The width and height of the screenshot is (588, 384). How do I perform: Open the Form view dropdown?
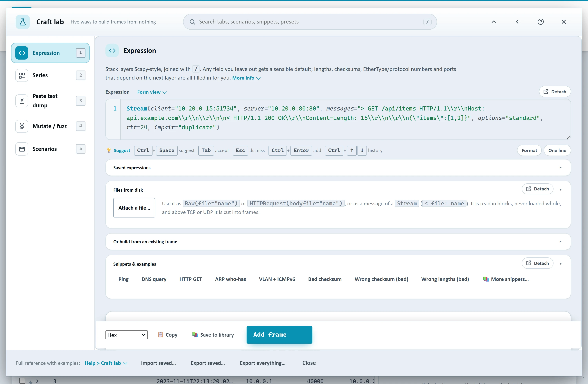click(x=152, y=92)
